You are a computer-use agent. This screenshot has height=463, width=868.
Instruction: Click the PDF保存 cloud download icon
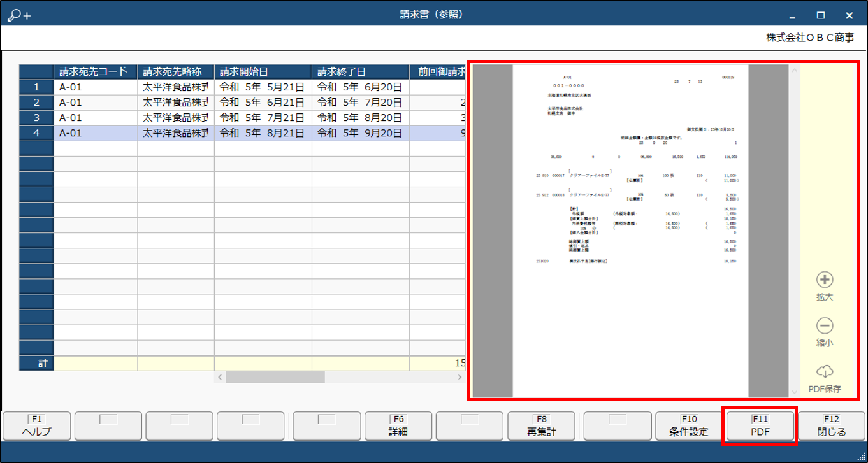point(825,371)
